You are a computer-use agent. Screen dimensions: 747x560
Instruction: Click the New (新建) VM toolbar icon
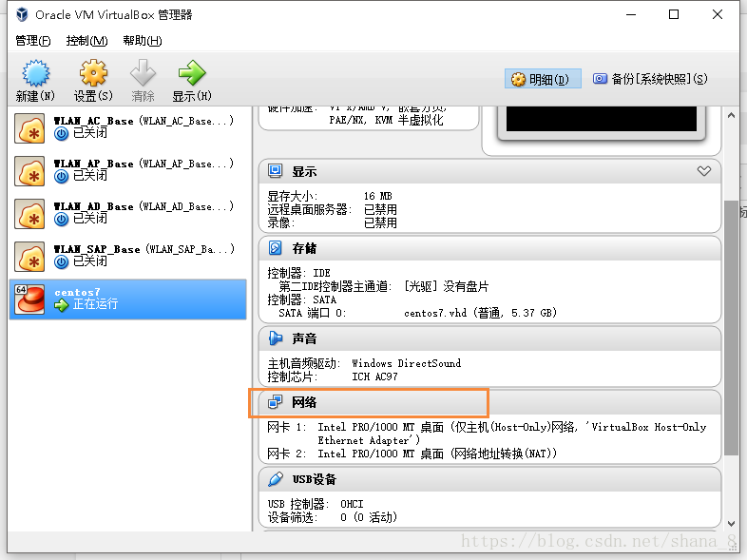click(36, 73)
